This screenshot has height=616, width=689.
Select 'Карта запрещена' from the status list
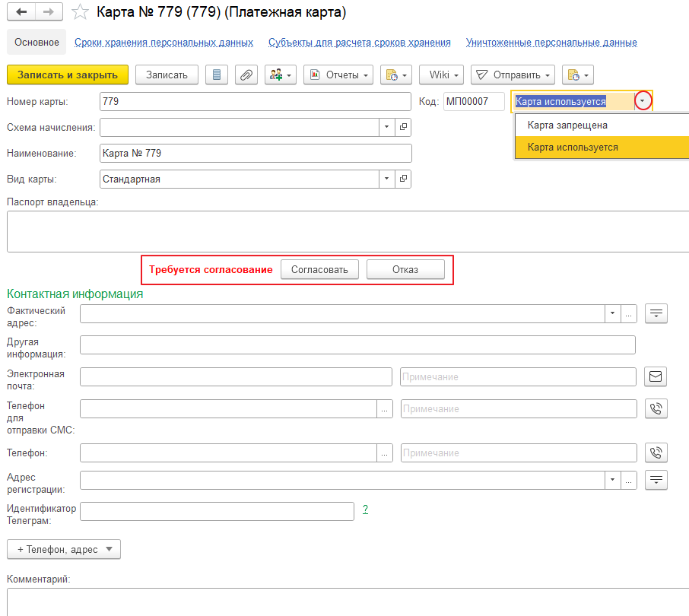pyautogui.click(x=567, y=125)
